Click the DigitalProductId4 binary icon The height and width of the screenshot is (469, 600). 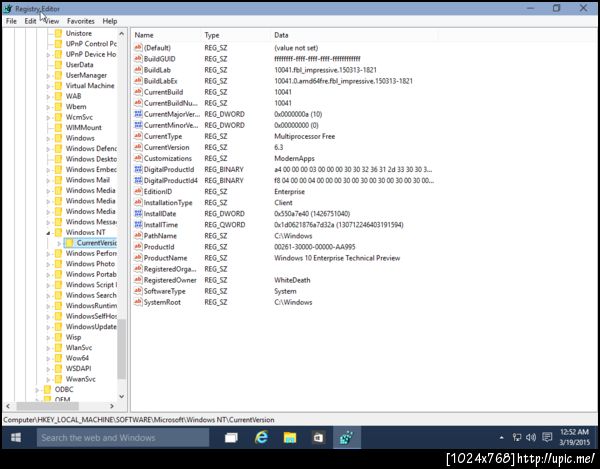click(138, 180)
